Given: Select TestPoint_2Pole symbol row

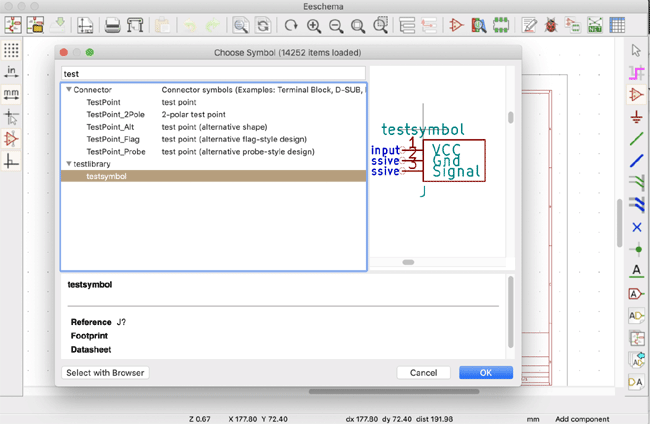Looking at the screenshot, I should click(213, 114).
